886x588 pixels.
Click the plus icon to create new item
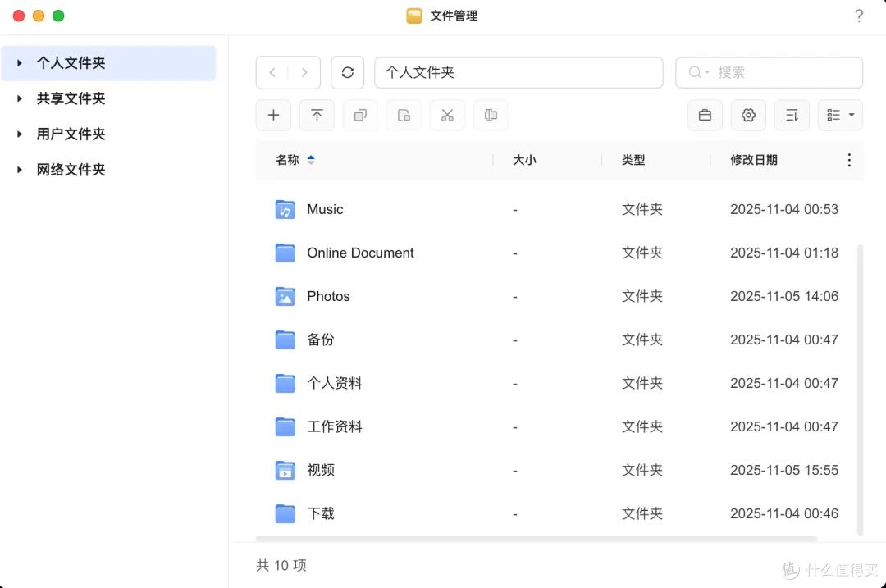274,116
